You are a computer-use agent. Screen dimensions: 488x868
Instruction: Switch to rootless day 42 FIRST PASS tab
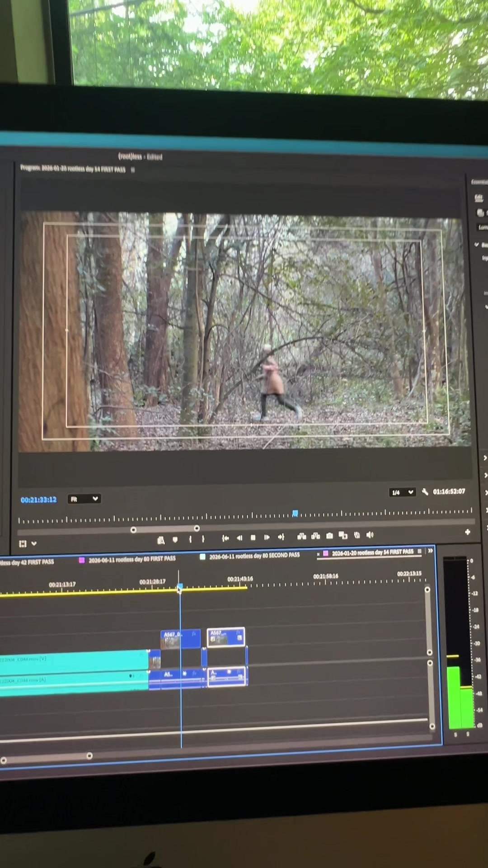(x=27, y=562)
